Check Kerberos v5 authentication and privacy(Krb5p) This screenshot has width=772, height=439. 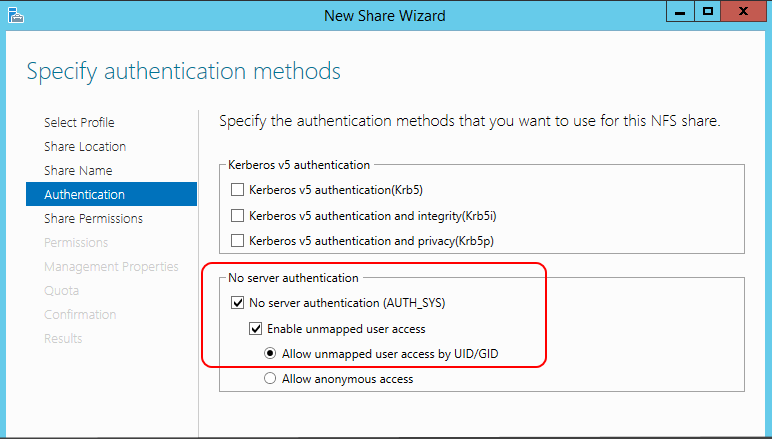pos(237,240)
